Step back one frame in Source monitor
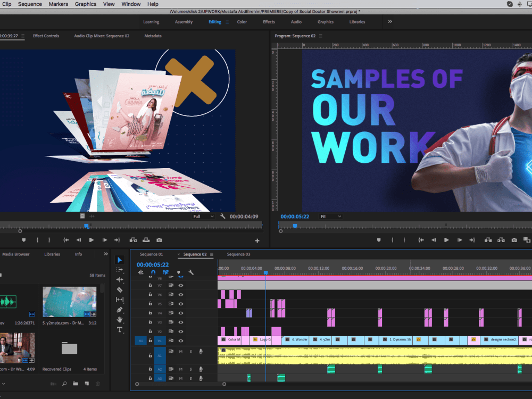The width and height of the screenshot is (532, 399). pyautogui.click(x=78, y=240)
